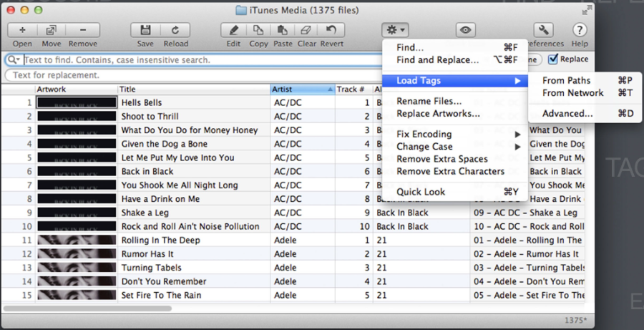Click artwork thumbnail for Rolling In The Deep
This screenshot has height=330, width=644.
(x=77, y=240)
